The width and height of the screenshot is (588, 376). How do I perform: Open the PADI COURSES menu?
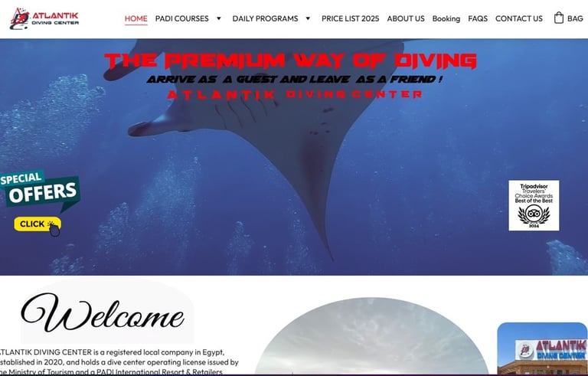pyautogui.click(x=182, y=18)
